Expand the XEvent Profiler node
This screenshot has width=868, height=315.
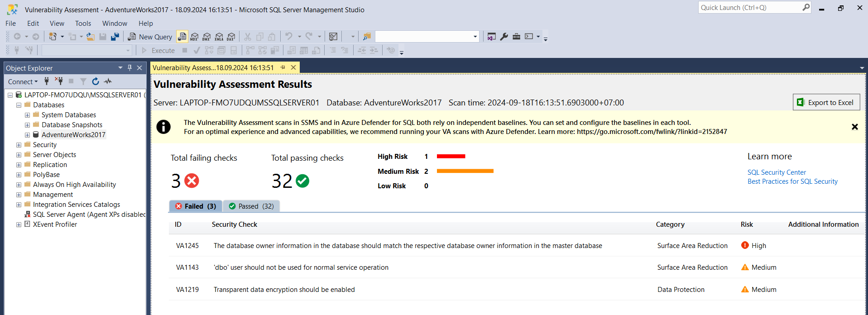point(19,224)
